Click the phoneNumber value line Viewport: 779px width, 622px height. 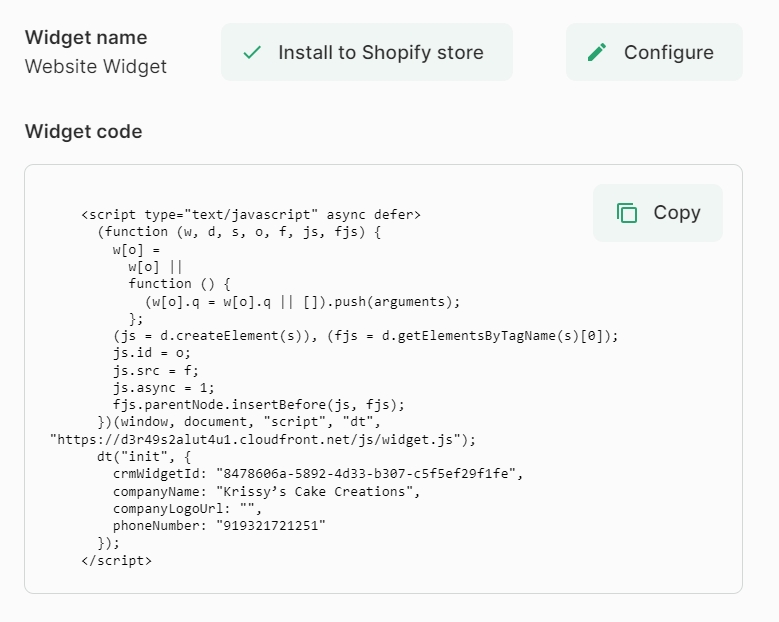(219, 525)
